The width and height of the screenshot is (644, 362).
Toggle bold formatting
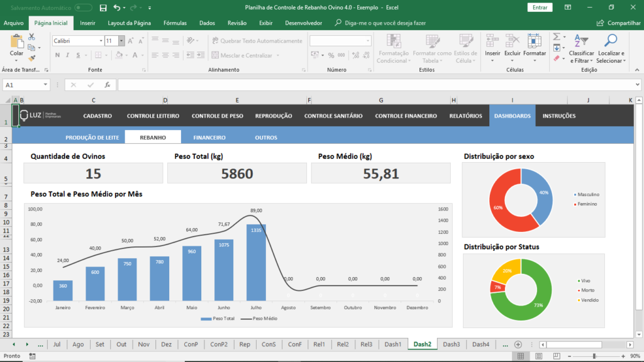tap(57, 54)
